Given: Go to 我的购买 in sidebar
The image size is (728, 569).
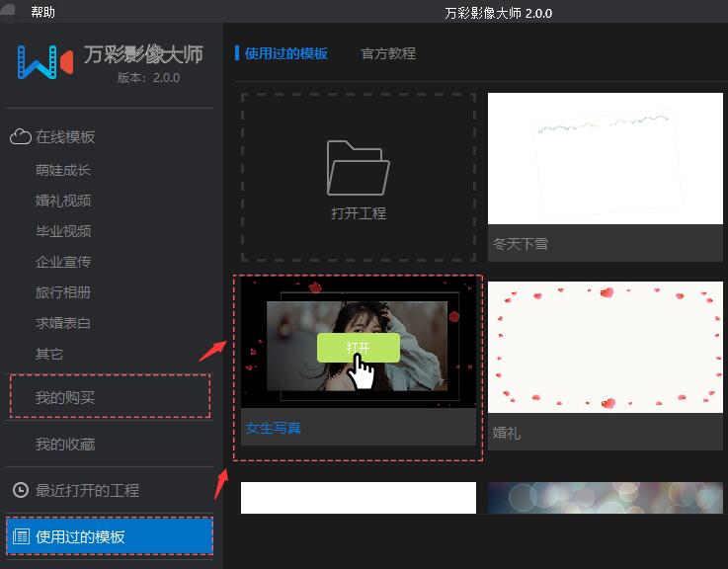Looking at the screenshot, I should click(65, 398).
